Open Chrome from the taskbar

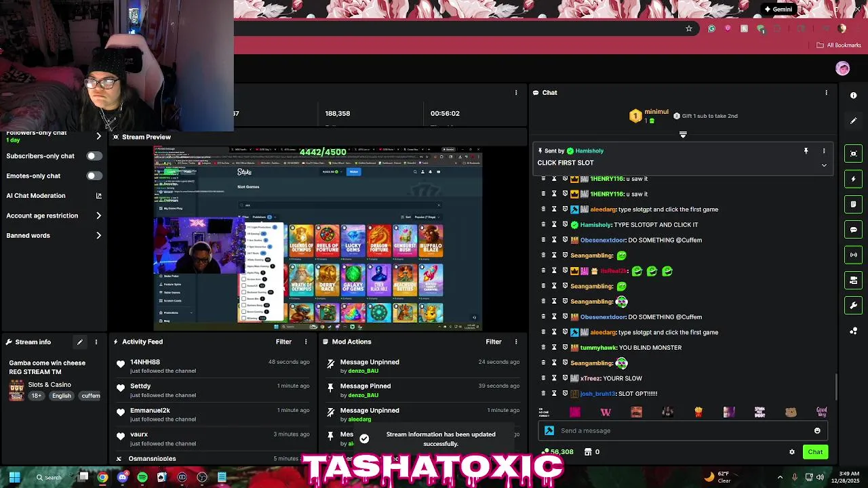coord(102,477)
